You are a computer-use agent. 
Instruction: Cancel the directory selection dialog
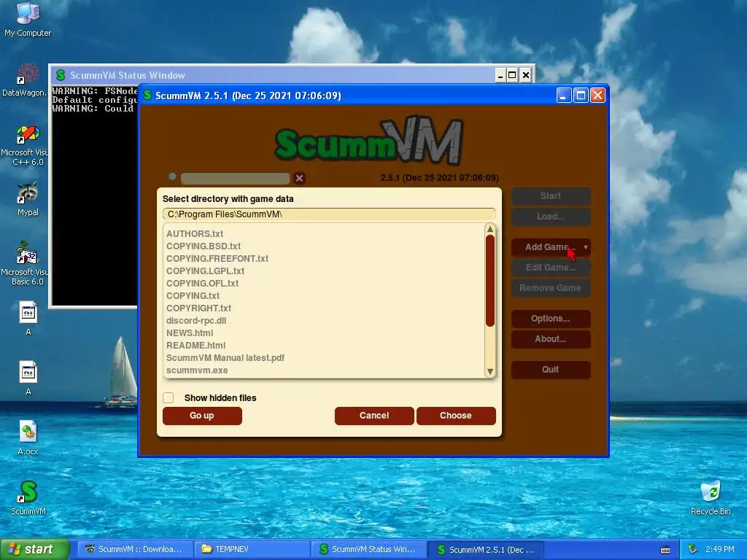(374, 416)
